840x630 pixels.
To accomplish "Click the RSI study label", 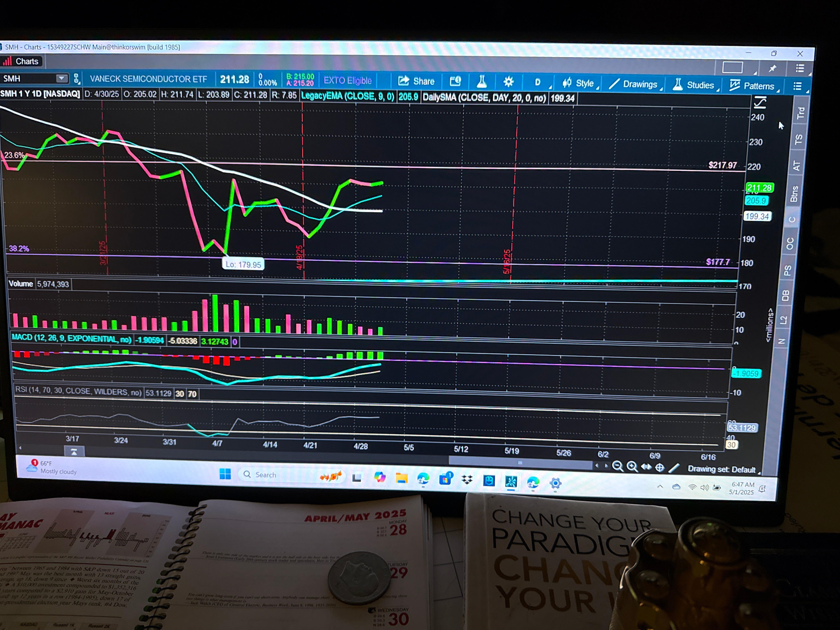I will tap(78, 391).
